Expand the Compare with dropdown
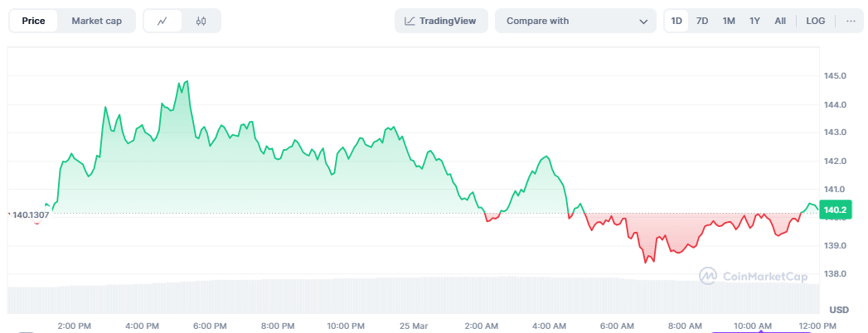The width and height of the screenshot is (868, 333). point(575,21)
